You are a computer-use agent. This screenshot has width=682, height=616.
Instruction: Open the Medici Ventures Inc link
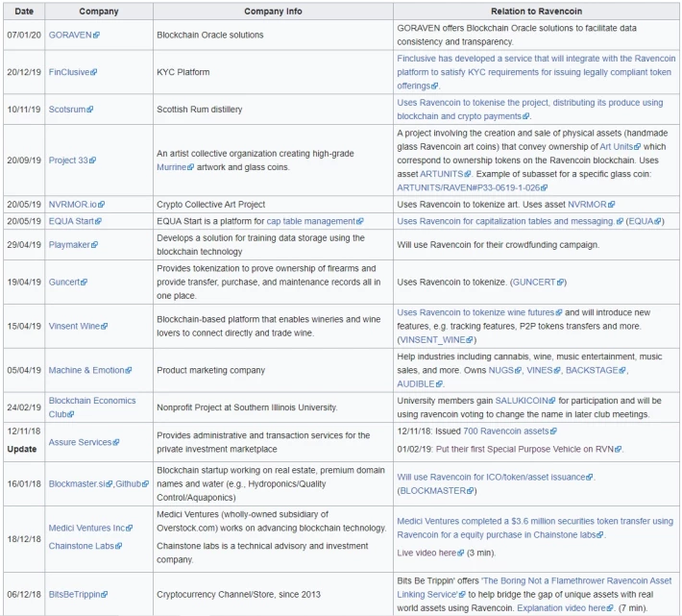90,529
